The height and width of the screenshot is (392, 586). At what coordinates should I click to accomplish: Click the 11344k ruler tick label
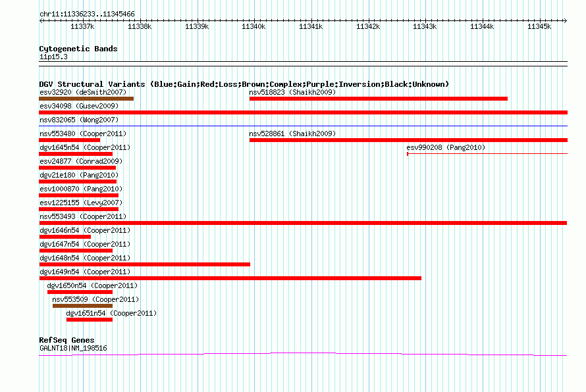point(482,26)
